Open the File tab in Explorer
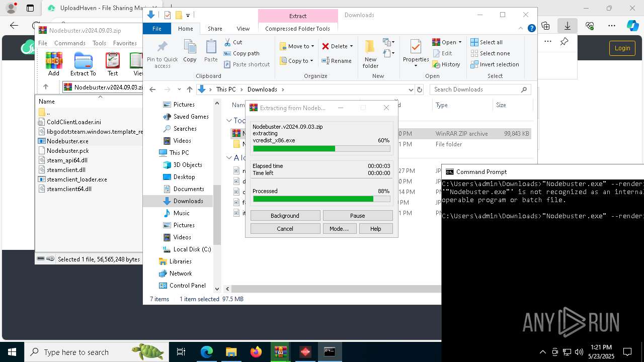 coord(157,29)
